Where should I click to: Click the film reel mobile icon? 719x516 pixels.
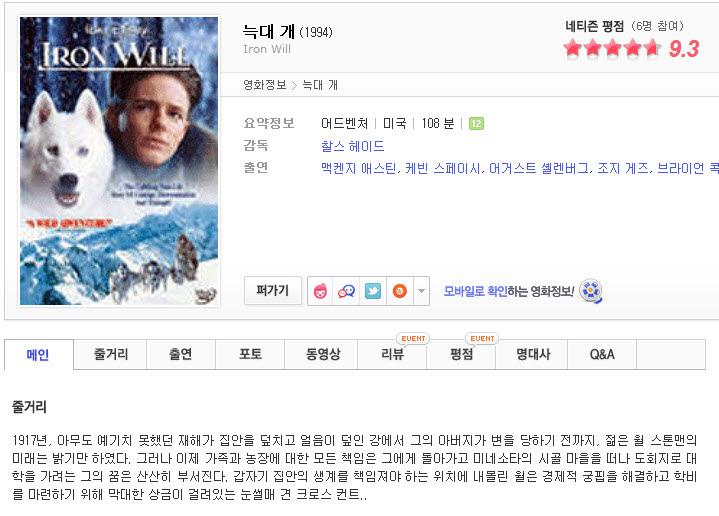[591, 291]
